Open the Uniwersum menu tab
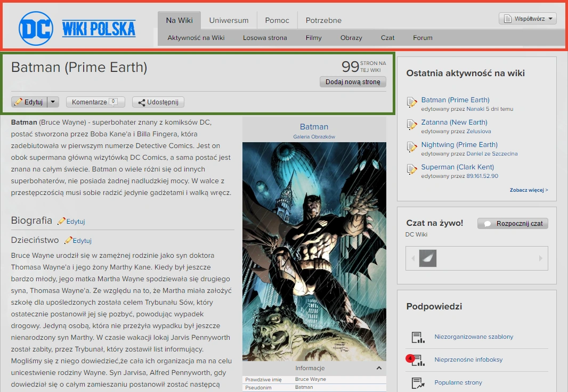This screenshot has height=392, width=568. [229, 20]
